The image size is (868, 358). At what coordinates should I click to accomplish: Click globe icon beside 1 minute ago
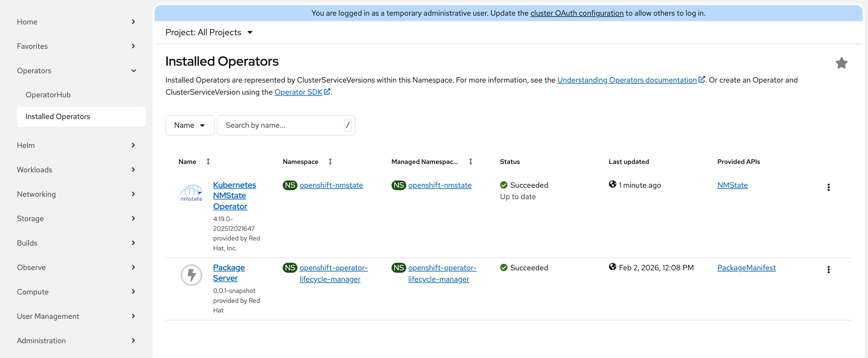pos(612,184)
